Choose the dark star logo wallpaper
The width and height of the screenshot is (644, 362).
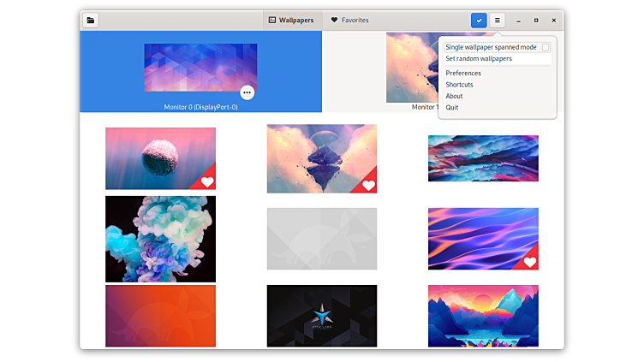(321, 316)
